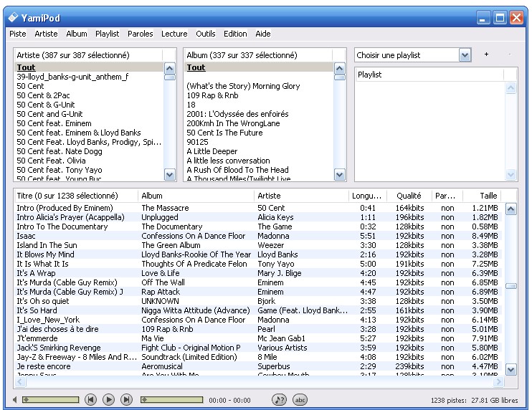Click Album (337 sur 337 sélectionné) header
The height and width of the screenshot is (410, 532).
[x=259, y=55]
